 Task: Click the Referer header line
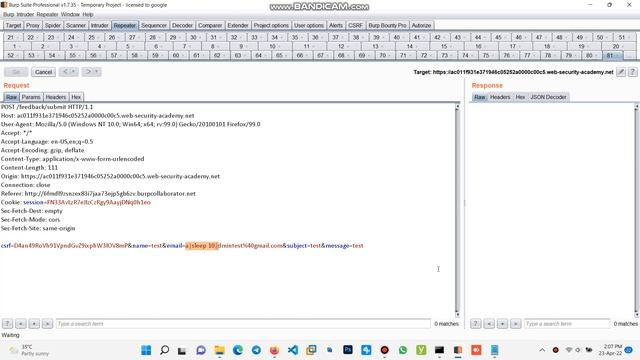coord(98,193)
